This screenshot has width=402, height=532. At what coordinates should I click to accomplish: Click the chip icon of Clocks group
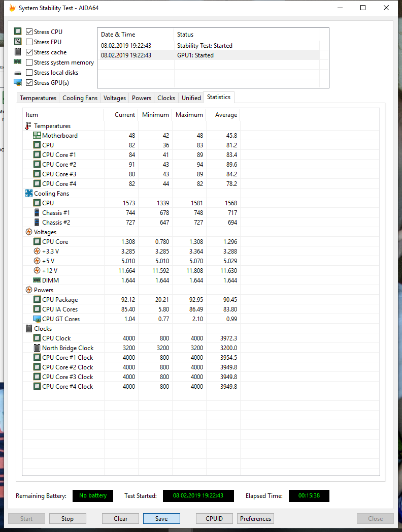(29, 328)
